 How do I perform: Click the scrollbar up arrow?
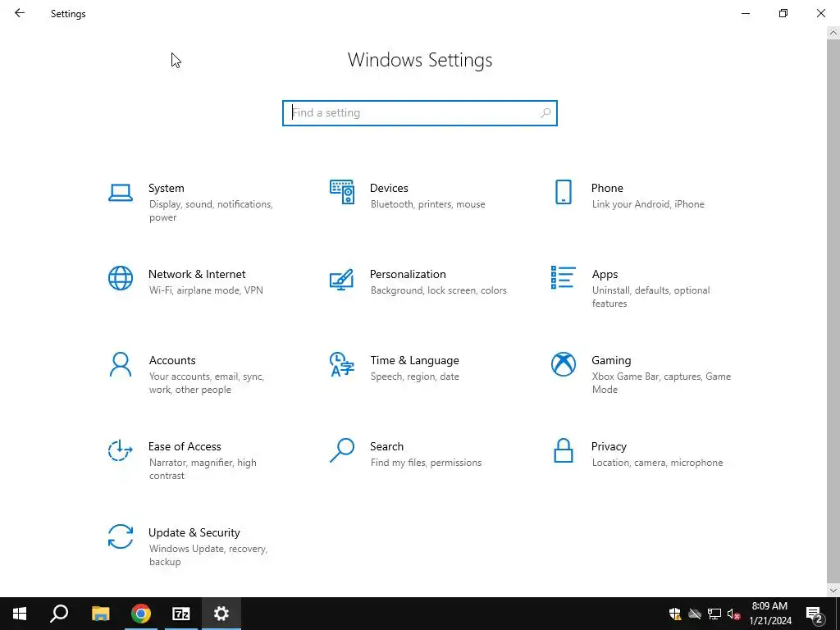pyautogui.click(x=833, y=33)
